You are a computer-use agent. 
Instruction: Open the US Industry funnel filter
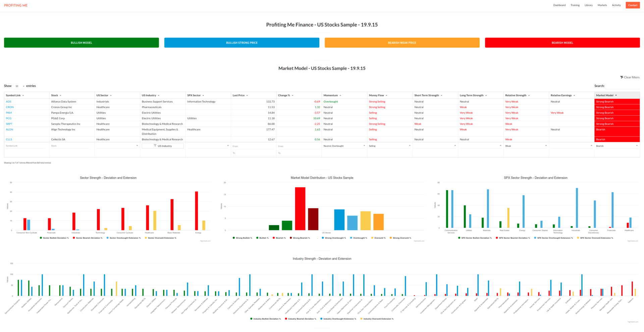tap(163, 146)
